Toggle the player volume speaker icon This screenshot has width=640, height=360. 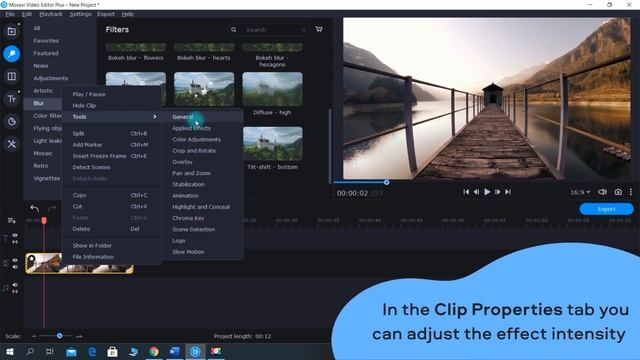(x=602, y=192)
